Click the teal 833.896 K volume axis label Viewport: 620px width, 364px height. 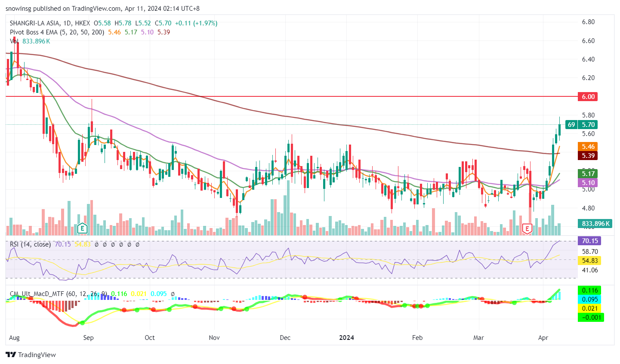tap(596, 224)
